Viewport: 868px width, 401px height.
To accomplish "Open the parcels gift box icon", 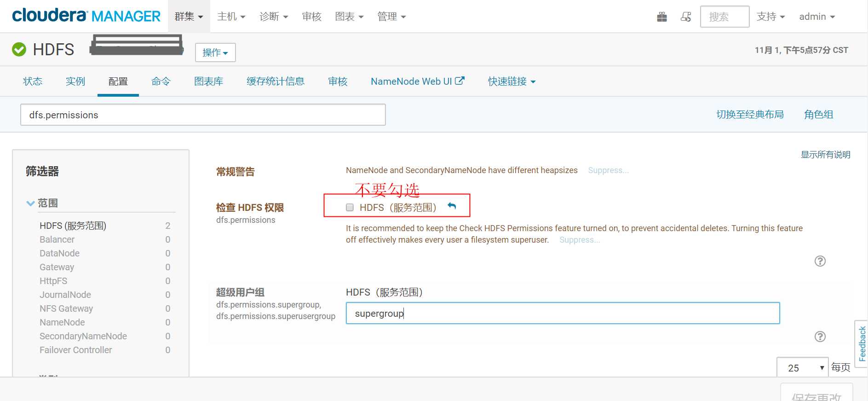I will tap(662, 17).
